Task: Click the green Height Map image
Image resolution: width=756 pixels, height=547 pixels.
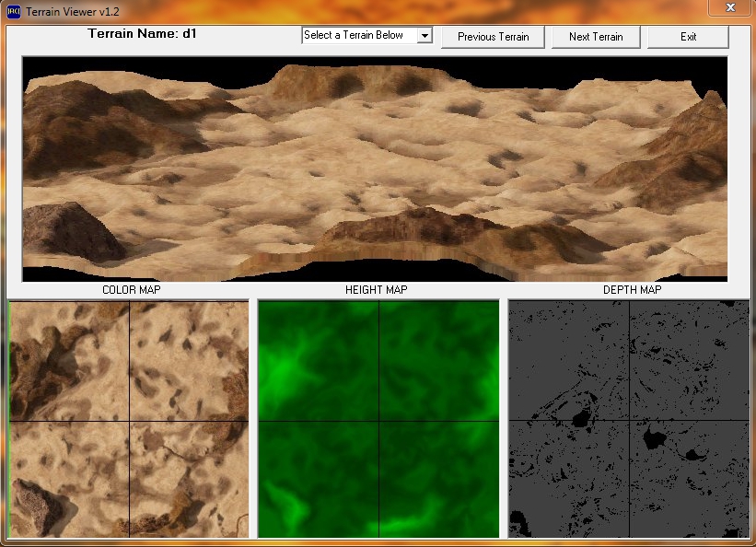Action: 378,419
